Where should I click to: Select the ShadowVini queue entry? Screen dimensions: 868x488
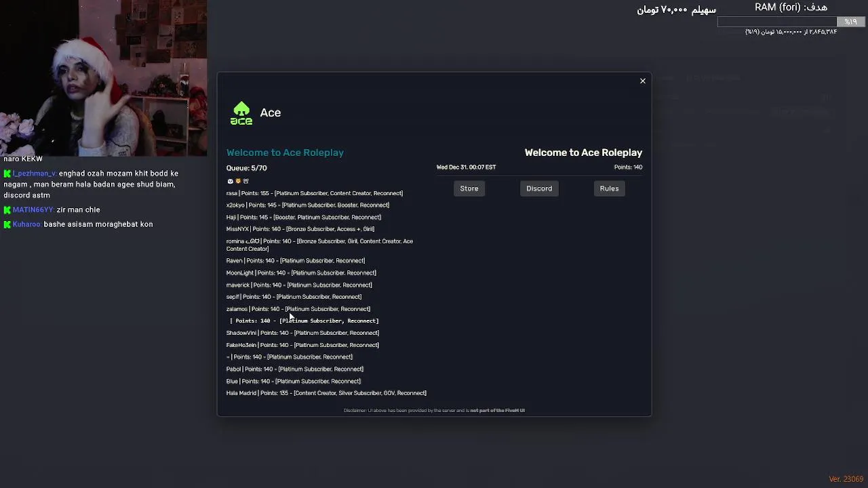click(302, 333)
